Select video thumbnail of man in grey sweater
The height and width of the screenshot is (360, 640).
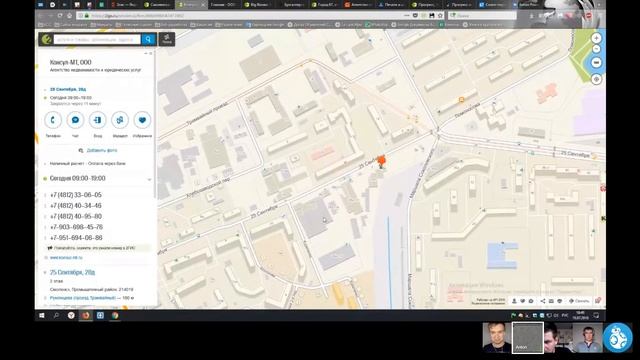pyautogui.click(x=587, y=338)
